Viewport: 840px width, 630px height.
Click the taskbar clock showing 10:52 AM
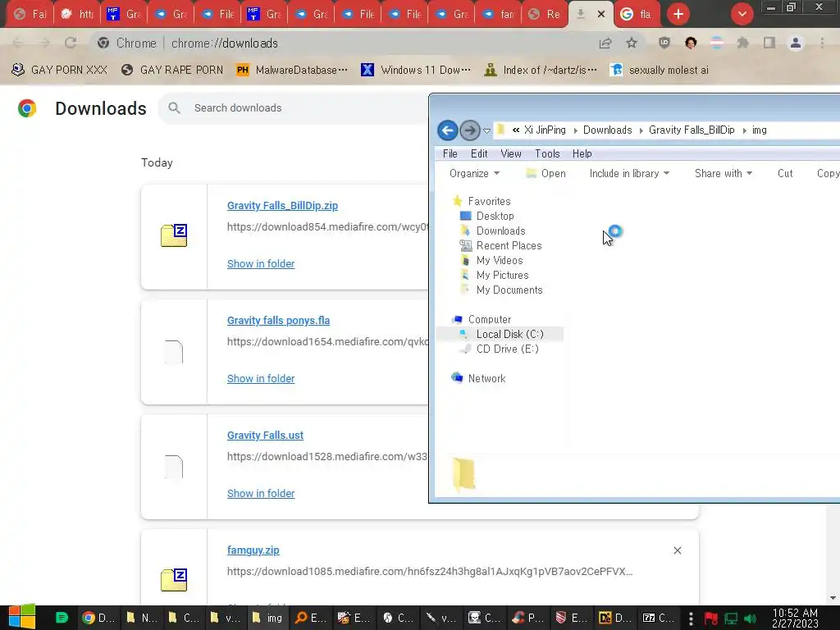795,618
